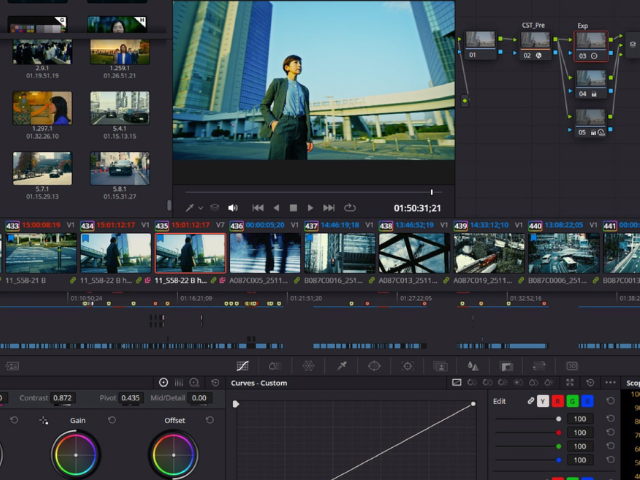Viewport: 640px width, 480px height.
Task: Toggle split screen layers icon in viewer
Action: tap(215, 208)
